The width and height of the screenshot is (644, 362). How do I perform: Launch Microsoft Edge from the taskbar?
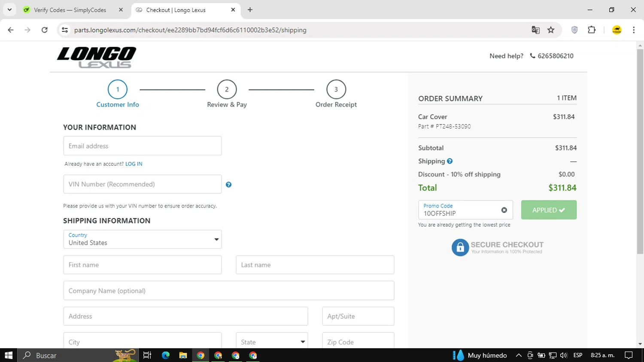pyautogui.click(x=165, y=355)
